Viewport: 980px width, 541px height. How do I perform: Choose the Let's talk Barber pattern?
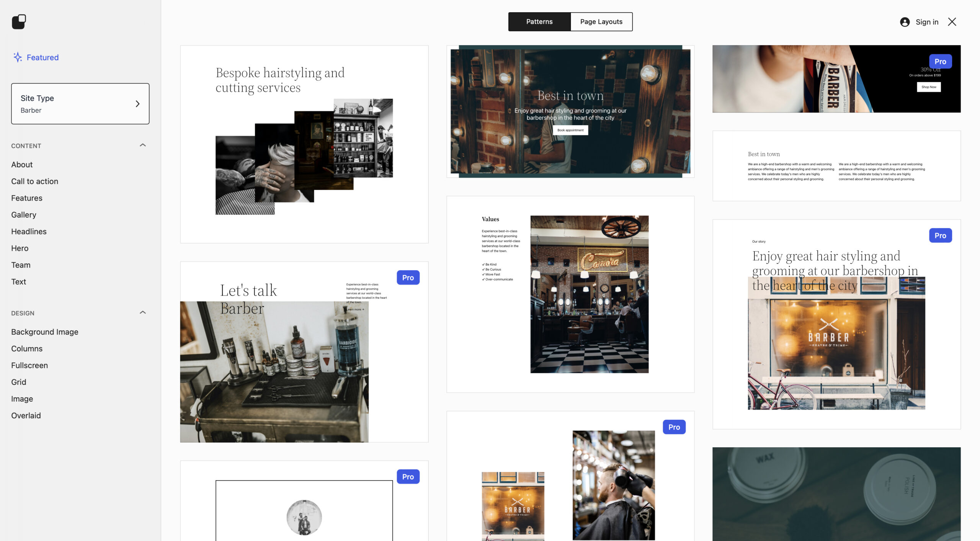coord(304,352)
